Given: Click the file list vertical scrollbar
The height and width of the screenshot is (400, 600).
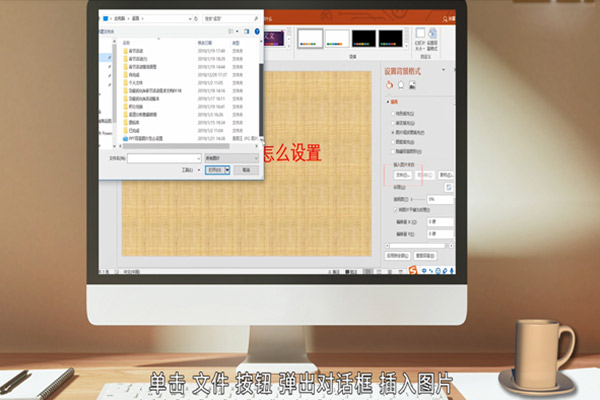Looking at the screenshot, I should (x=261, y=99).
